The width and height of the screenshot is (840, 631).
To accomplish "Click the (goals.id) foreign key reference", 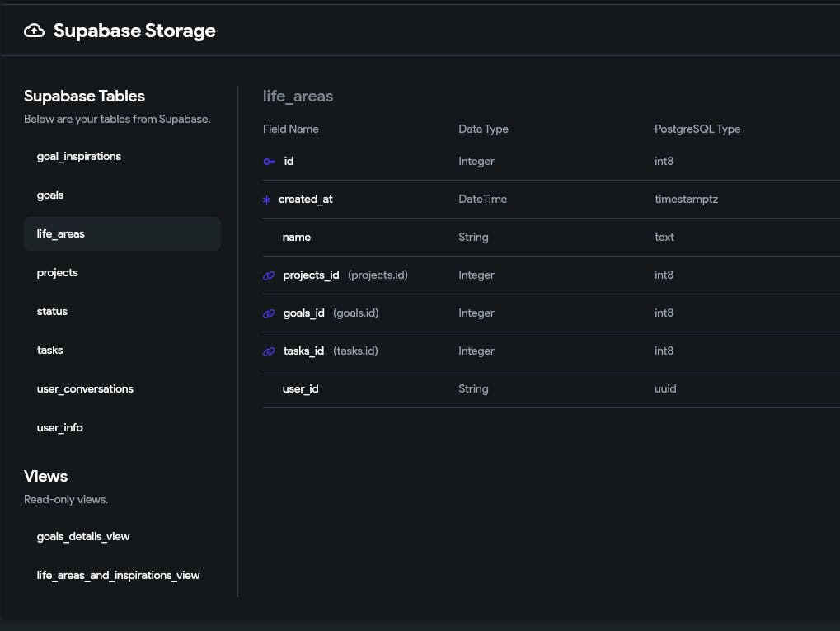I will tap(356, 313).
